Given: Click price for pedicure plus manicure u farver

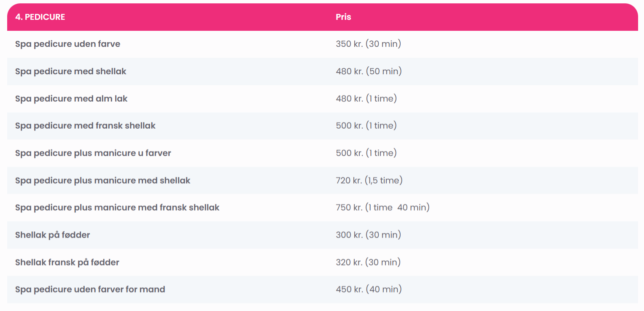Looking at the screenshot, I should pos(366,153).
